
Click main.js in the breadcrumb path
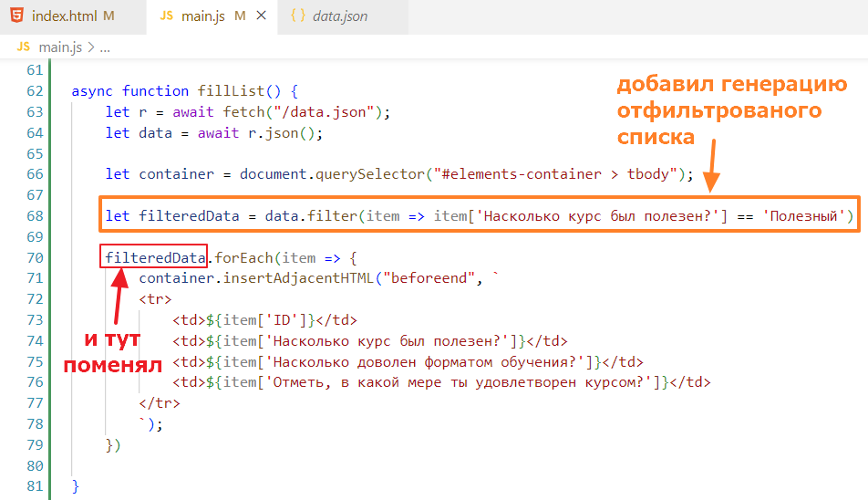click(62, 47)
